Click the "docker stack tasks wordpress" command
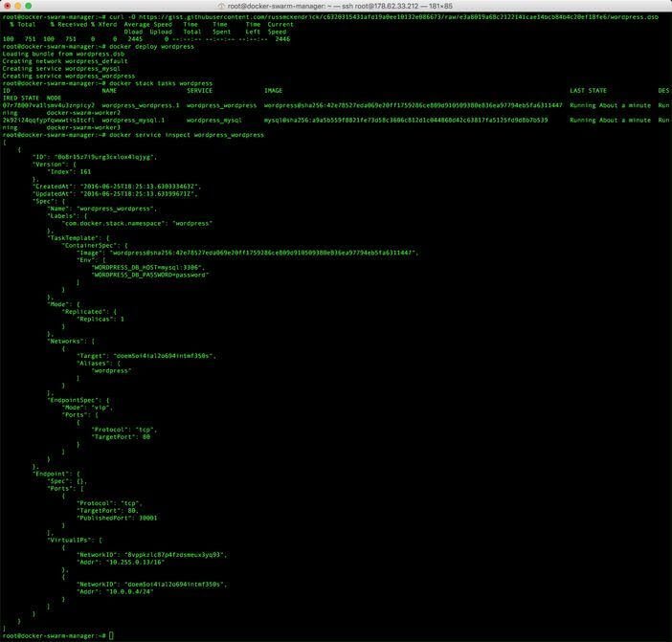 161,83
